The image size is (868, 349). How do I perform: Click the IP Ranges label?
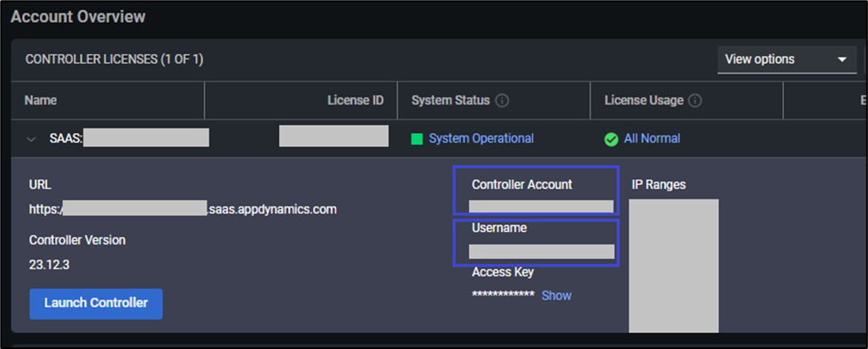tap(659, 185)
